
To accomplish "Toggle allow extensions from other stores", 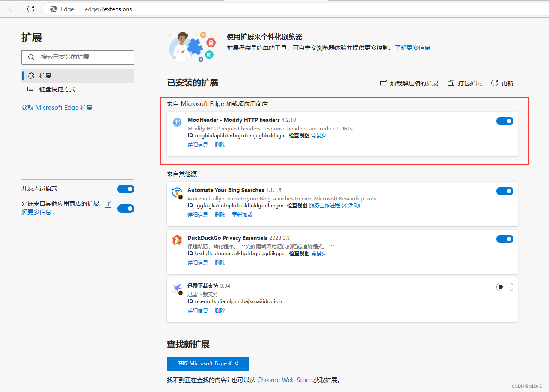I will [126, 209].
